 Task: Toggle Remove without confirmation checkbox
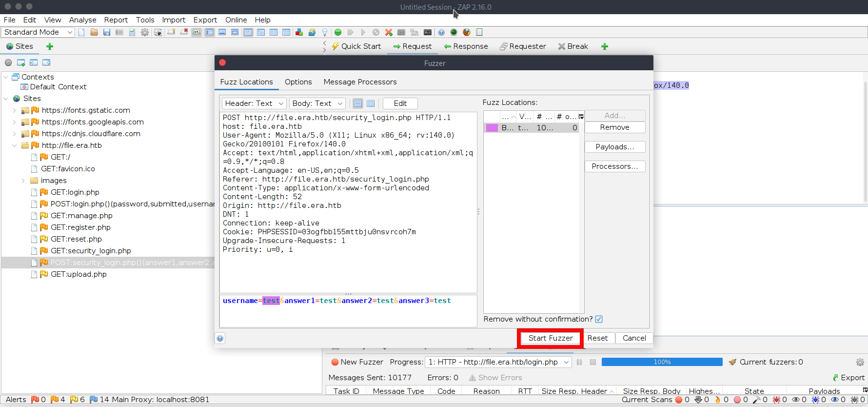coord(599,319)
